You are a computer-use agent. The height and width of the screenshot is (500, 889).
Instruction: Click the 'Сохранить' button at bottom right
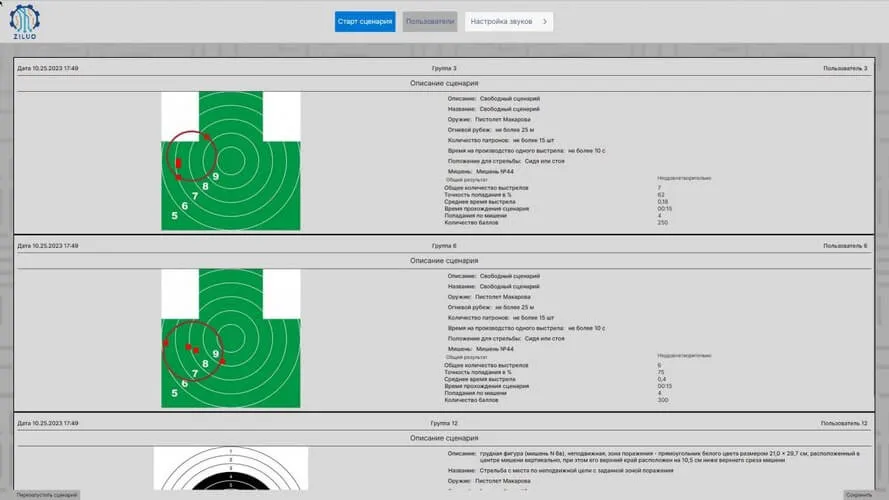(x=858, y=494)
